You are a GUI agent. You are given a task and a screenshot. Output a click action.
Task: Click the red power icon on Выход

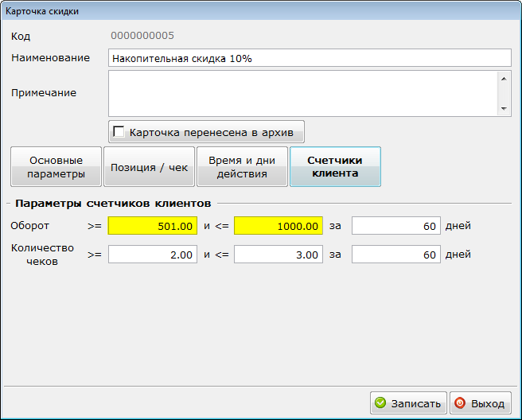coord(460,402)
